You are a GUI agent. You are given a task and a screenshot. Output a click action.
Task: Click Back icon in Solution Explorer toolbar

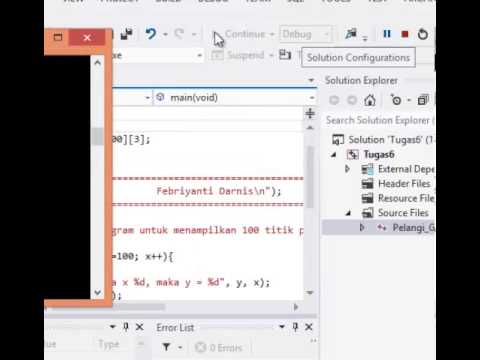pyautogui.click(x=334, y=100)
